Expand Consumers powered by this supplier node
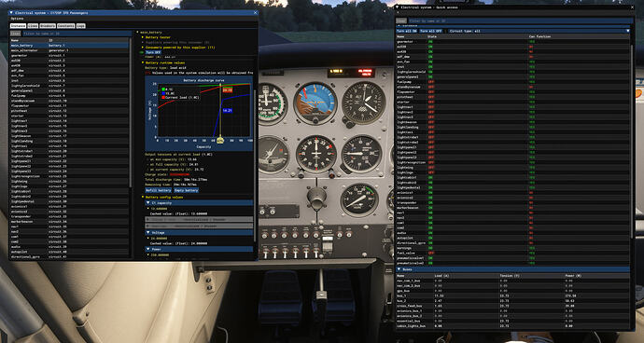 (x=143, y=48)
